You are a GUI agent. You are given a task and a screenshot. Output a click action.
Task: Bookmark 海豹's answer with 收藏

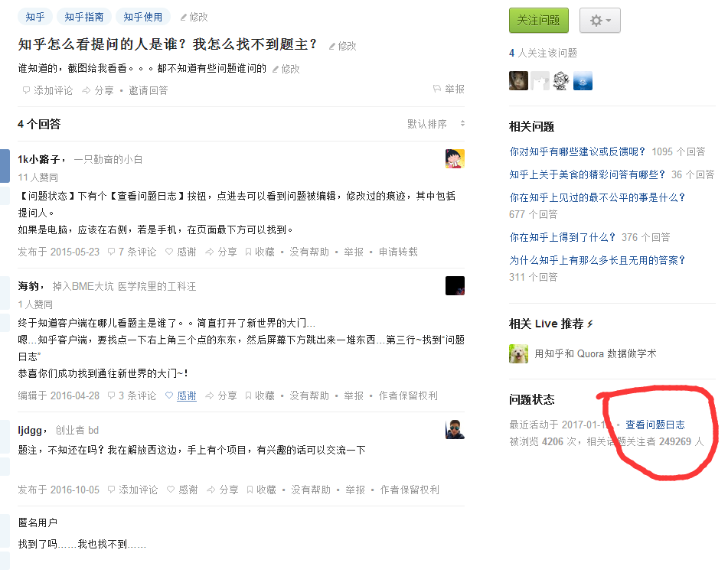260,395
